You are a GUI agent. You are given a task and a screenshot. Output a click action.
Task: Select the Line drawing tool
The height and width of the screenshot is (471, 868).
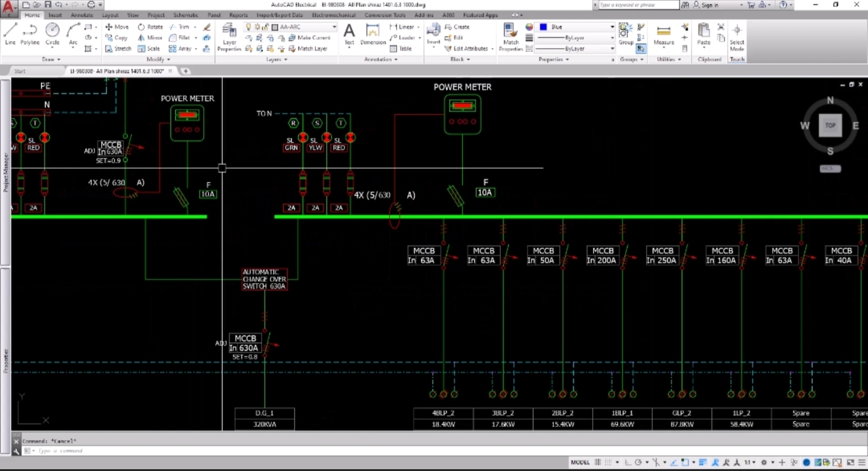coord(10,34)
